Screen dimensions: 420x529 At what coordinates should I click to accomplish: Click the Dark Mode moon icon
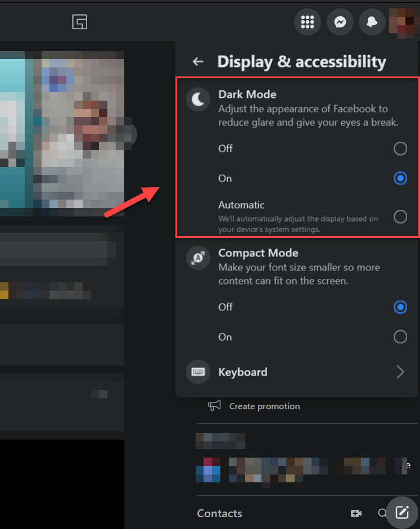coord(198,100)
